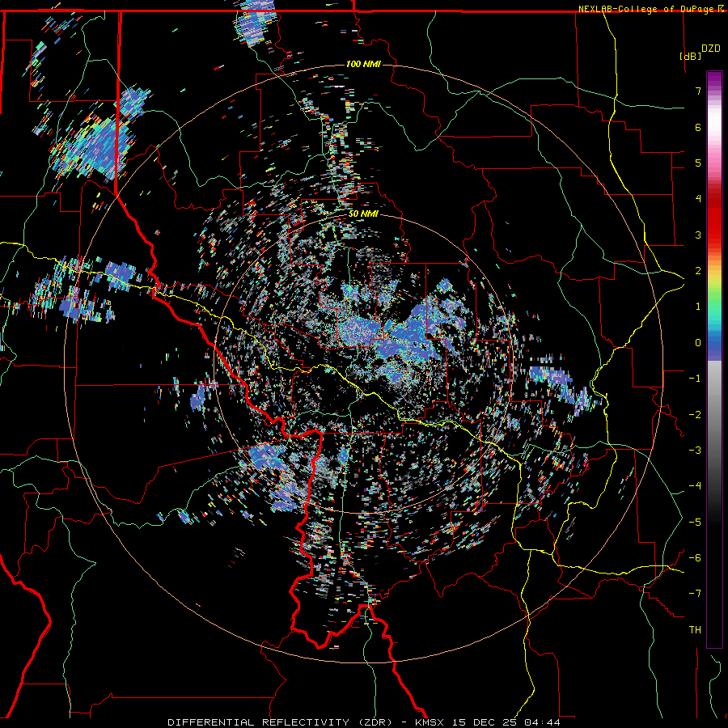Click the '-5' value on the color scale
The height and width of the screenshot is (728, 728).
[x=695, y=523]
